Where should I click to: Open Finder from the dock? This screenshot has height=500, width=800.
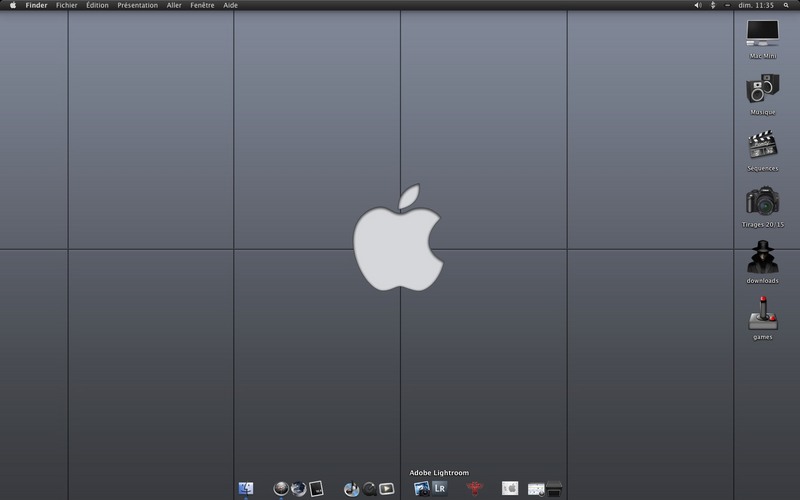(x=246, y=488)
